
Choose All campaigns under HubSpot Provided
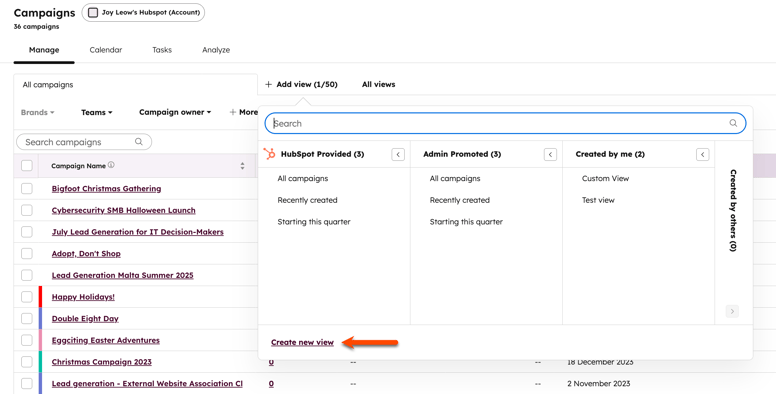[303, 178]
